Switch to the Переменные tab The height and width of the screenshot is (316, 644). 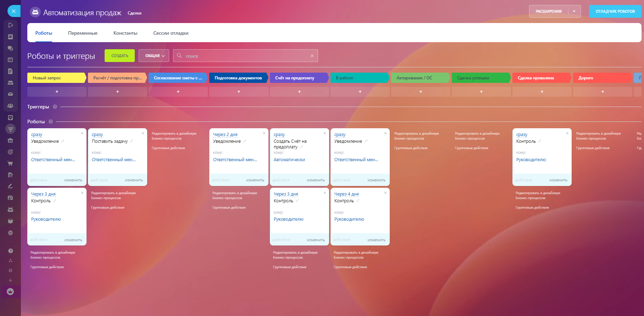point(83,33)
